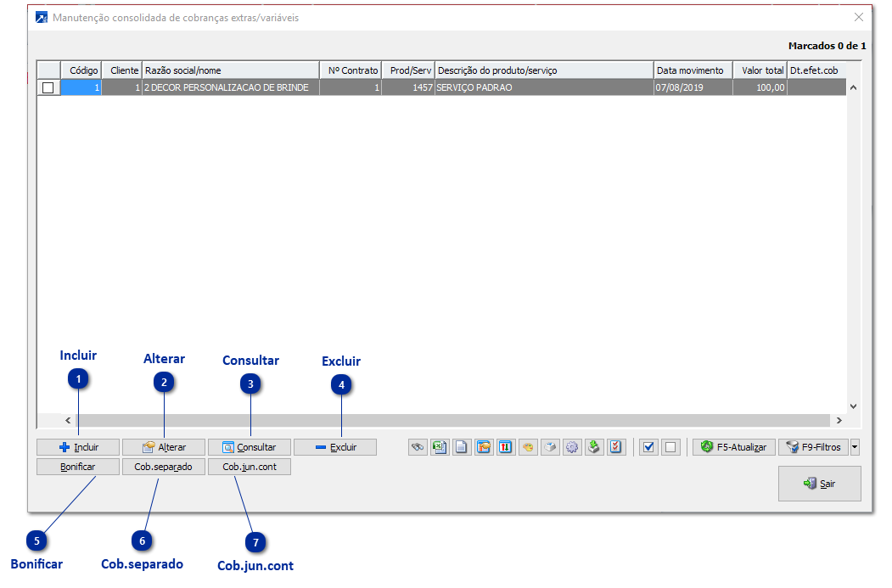Mark all records with the checked box button
Image resolution: width=892 pixels, height=588 pixels.
[648, 447]
